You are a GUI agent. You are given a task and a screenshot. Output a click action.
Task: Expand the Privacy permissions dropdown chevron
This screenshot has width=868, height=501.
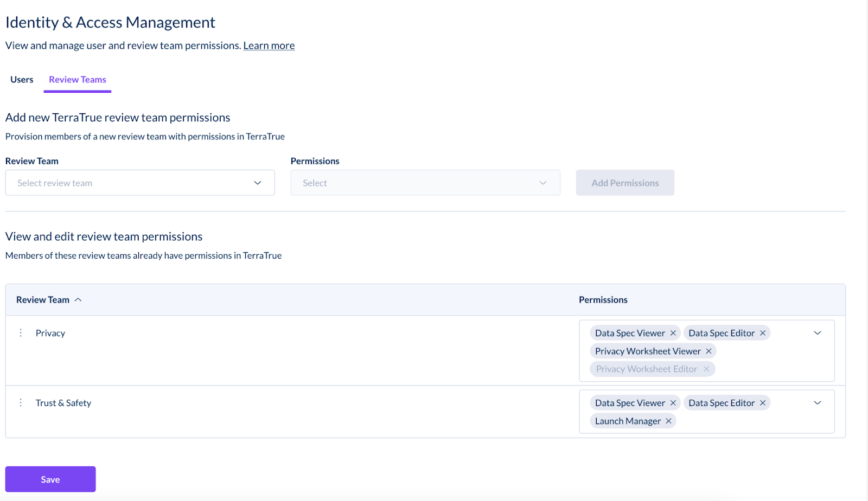(x=818, y=333)
